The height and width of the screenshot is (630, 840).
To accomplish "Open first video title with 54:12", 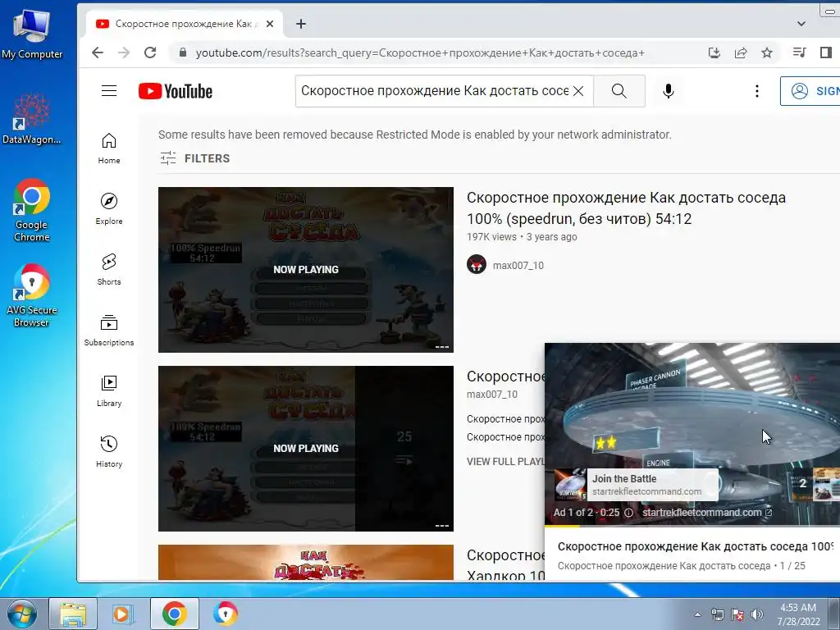I will tap(626, 208).
